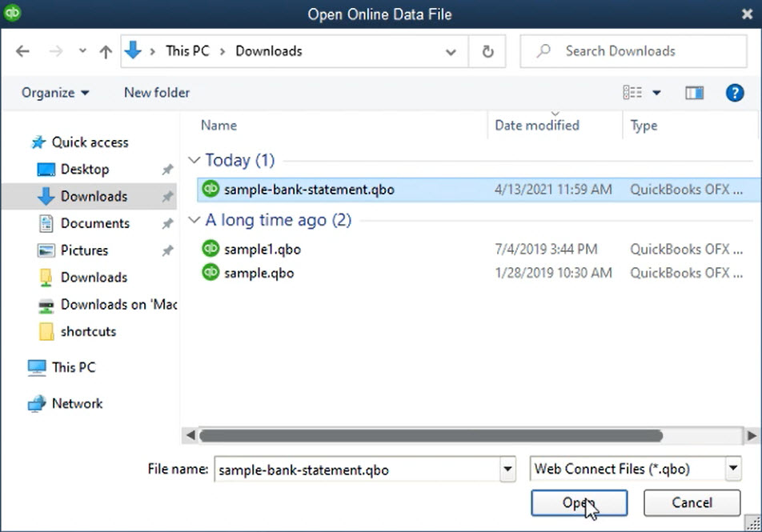Click the Quick access star icon
Image resolution: width=762 pixels, height=532 pixels.
coord(38,142)
